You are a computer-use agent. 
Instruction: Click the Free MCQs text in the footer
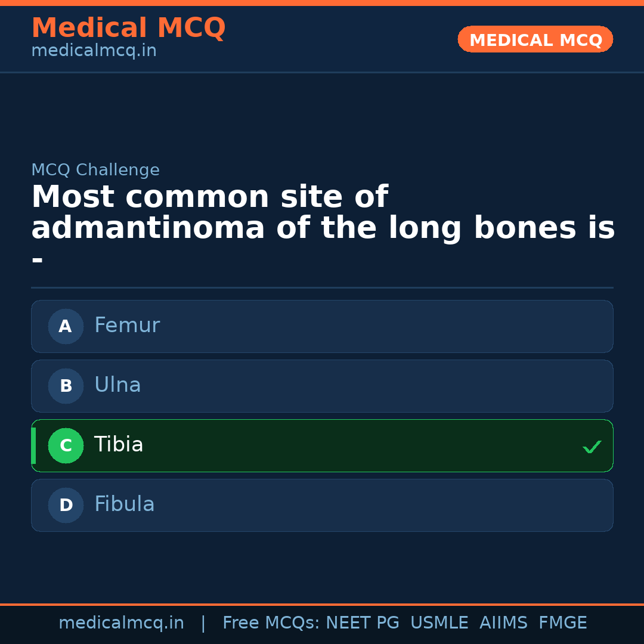tap(271, 623)
